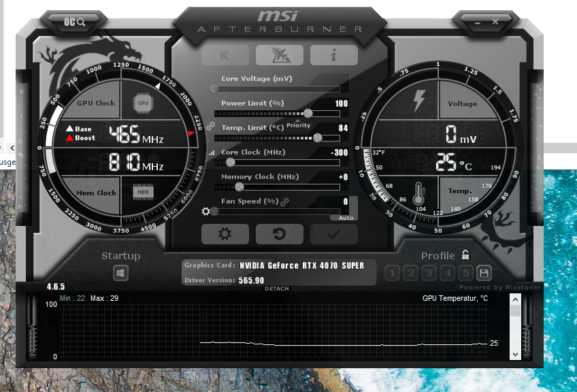The width and height of the screenshot is (577, 392).
Task: Open the OC Scanner button
Action: 74,22
